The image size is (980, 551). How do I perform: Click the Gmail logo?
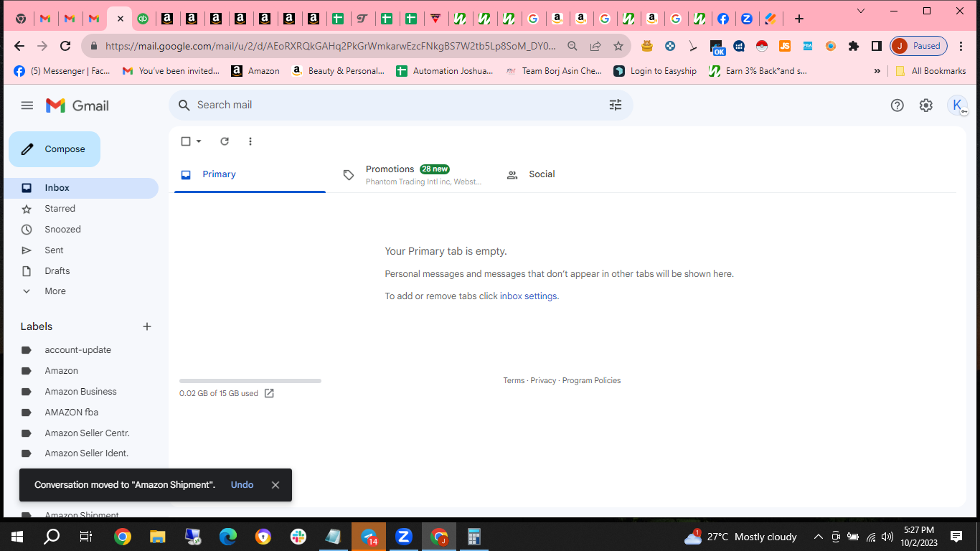point(77,105)
